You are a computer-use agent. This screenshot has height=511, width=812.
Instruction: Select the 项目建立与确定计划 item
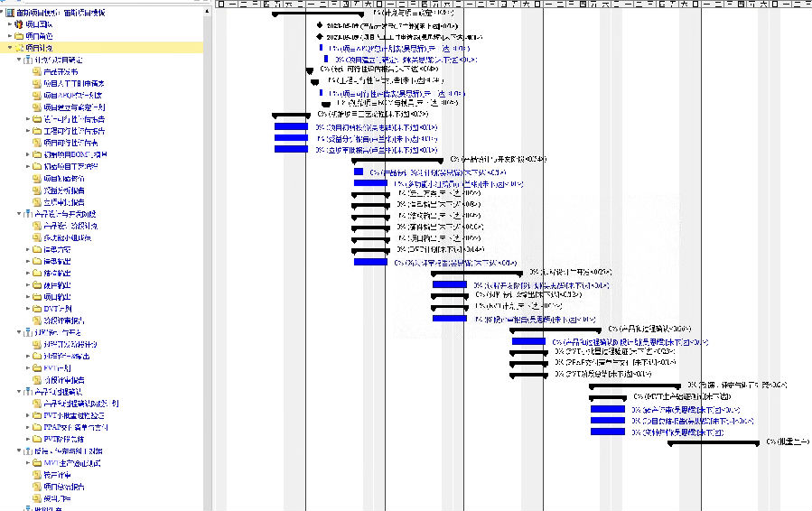point(75,107)
